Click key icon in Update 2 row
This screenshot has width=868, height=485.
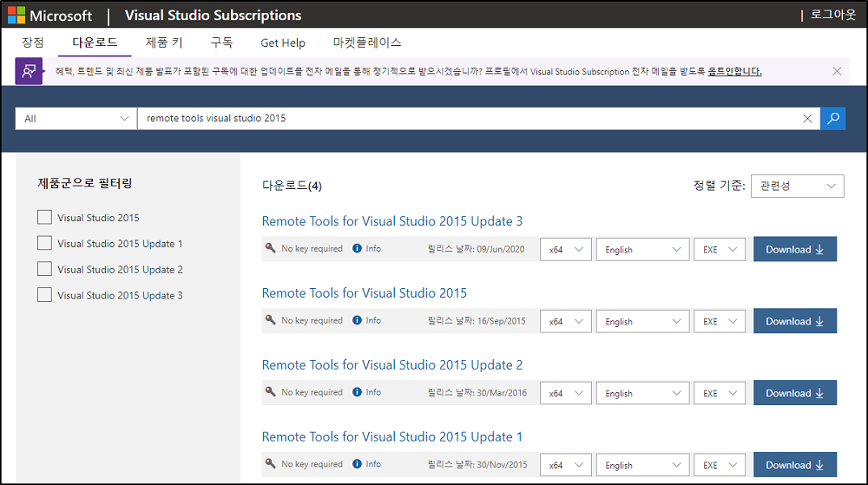[270, 391]
